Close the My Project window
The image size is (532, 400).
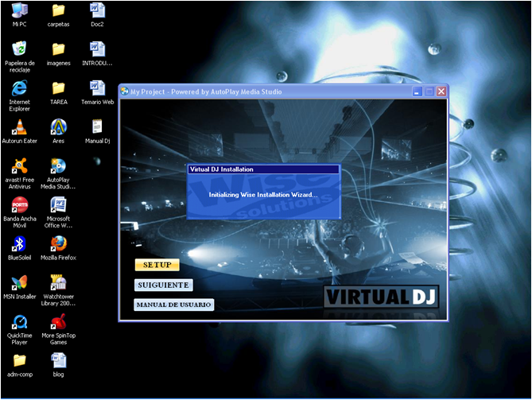point(441,91)
